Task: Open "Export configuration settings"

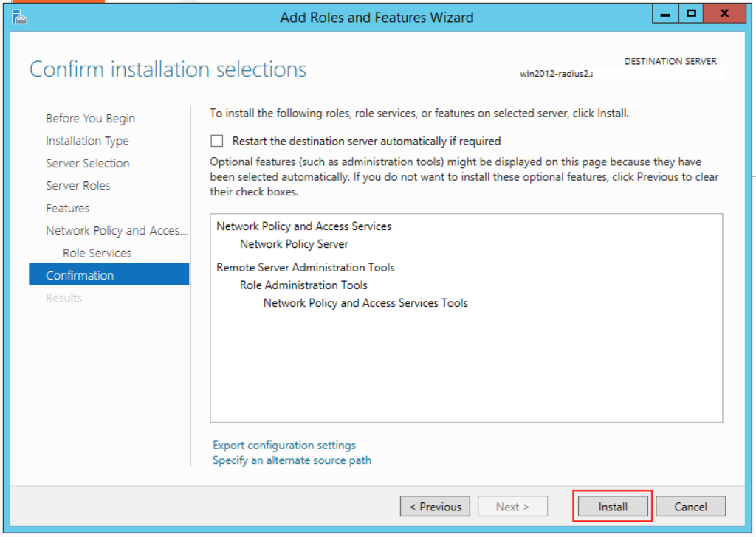Action: point(283,445)
